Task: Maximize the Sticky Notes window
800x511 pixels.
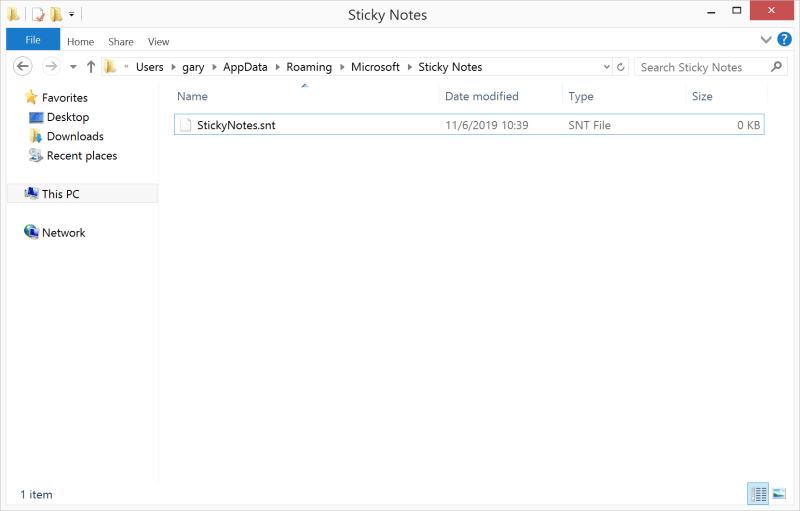Action: point(736,11)
